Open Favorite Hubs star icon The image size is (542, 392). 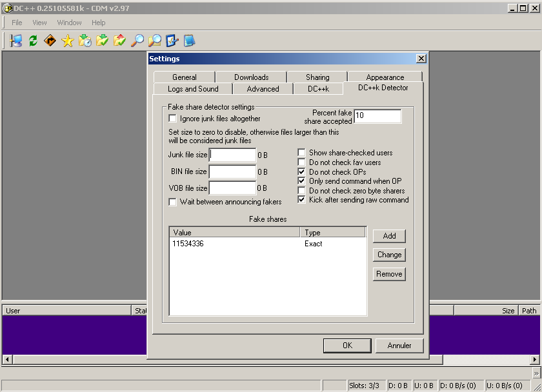click(67, 41)
